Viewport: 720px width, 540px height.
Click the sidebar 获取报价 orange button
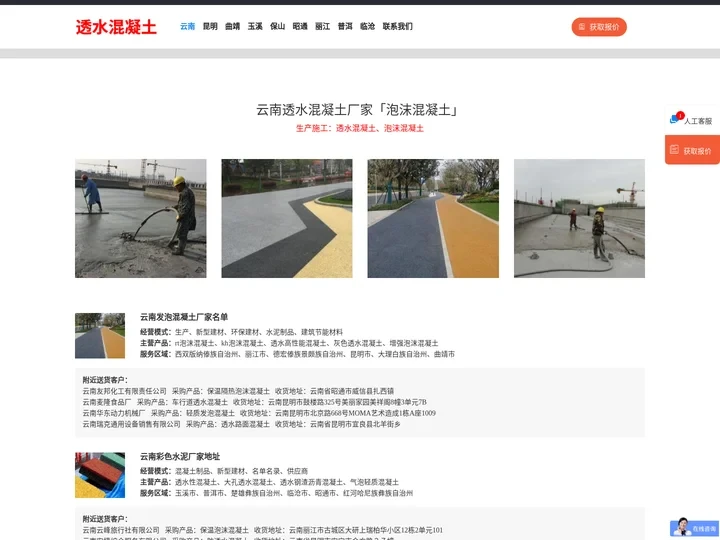pos(692,150)
